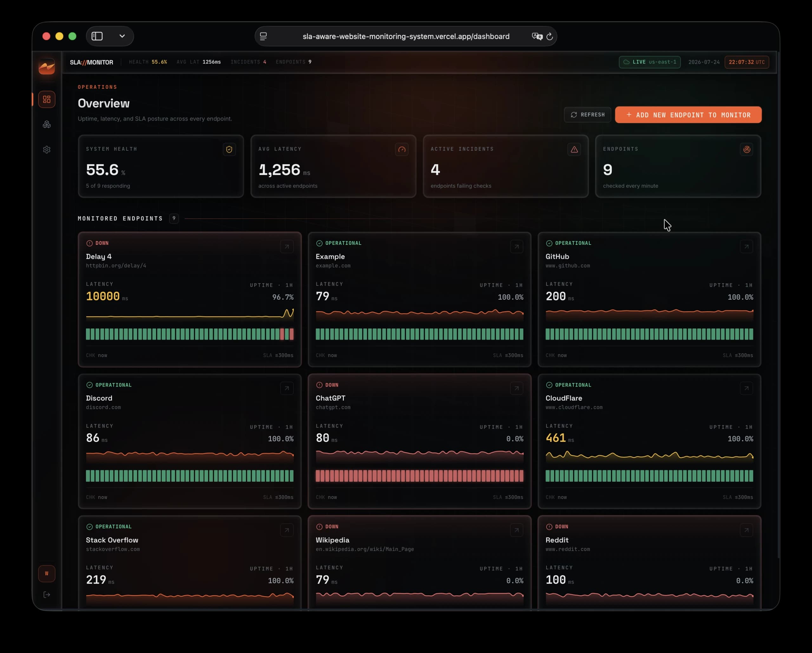This screenshot has height=653, width=812.
Task: Click the ChatGPT red uptime bar strip
Action: 420,476
